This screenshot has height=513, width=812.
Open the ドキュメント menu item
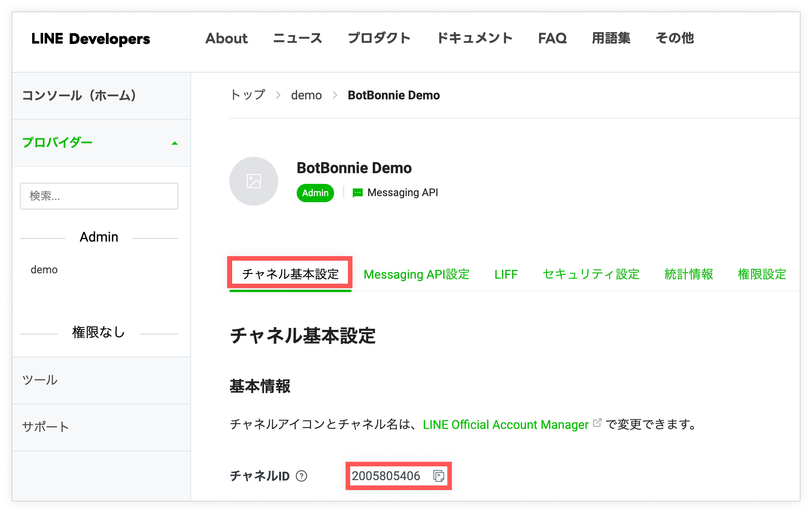coord(474,38)
